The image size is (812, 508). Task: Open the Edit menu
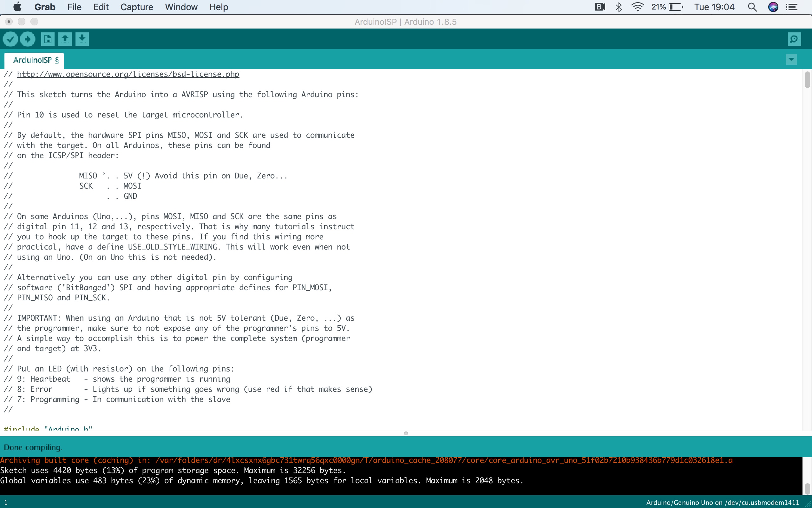coord(101,7)
